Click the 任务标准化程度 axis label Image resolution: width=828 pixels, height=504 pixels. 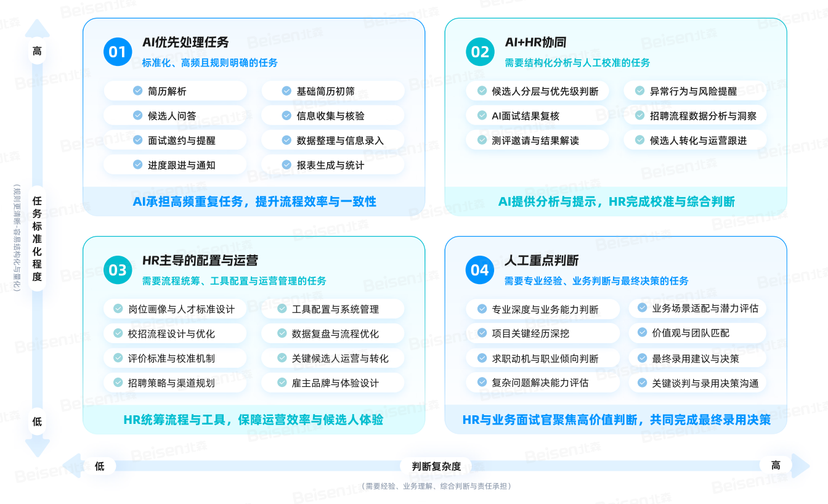37,238
